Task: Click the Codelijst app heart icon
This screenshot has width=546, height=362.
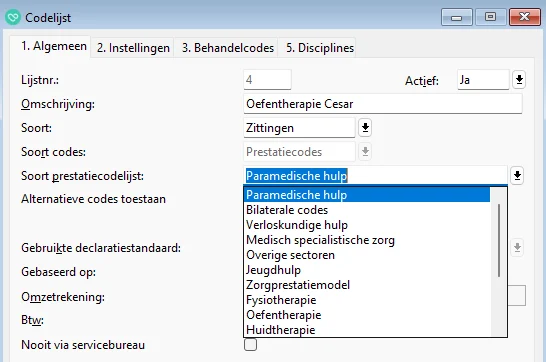Action: coord(13,17)
